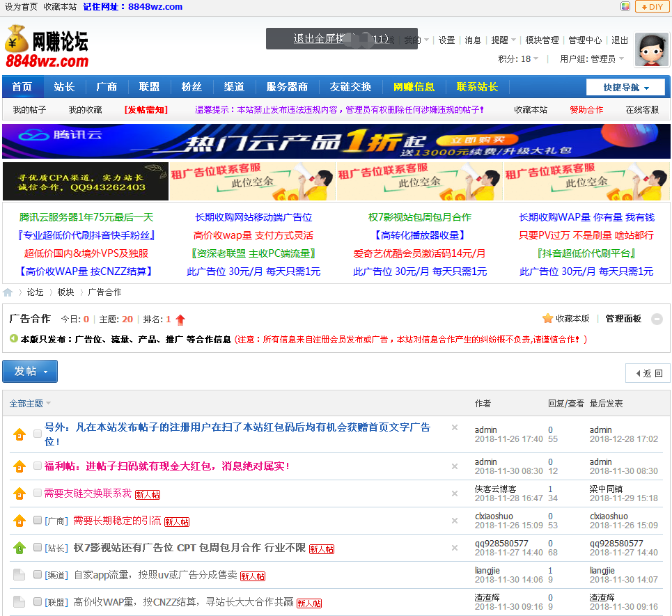This screenshot has height=616, width=672.
Task: Click the 腾讯云 banner advertisement
Action: pyautogui.click(x=336, y=141)
